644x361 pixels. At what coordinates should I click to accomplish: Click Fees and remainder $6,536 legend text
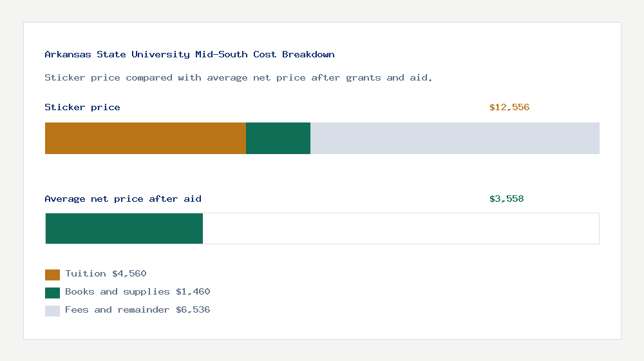pyautogui.click(x=138, y=310)
